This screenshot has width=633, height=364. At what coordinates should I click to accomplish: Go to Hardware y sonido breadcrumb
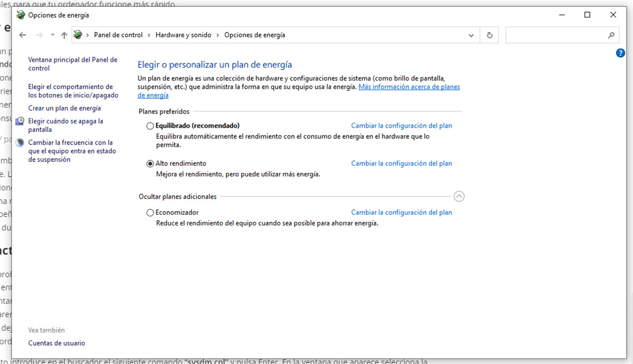coord(183,35)
